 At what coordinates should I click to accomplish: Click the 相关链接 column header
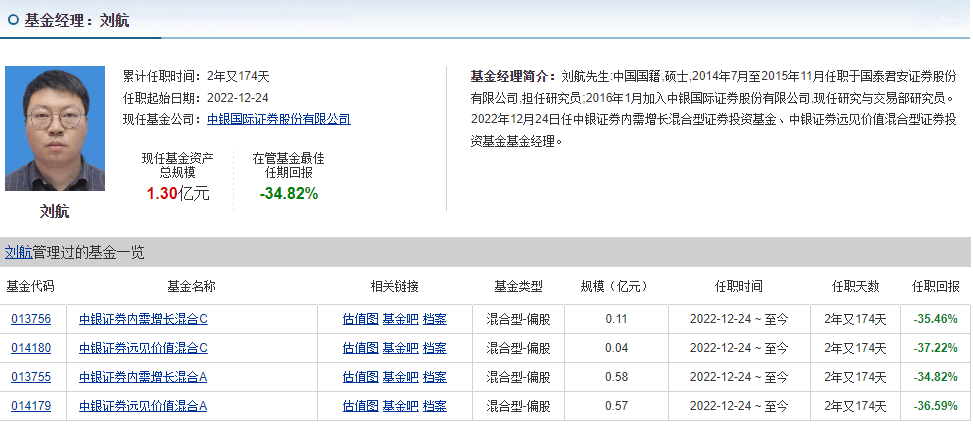point(395,286)
